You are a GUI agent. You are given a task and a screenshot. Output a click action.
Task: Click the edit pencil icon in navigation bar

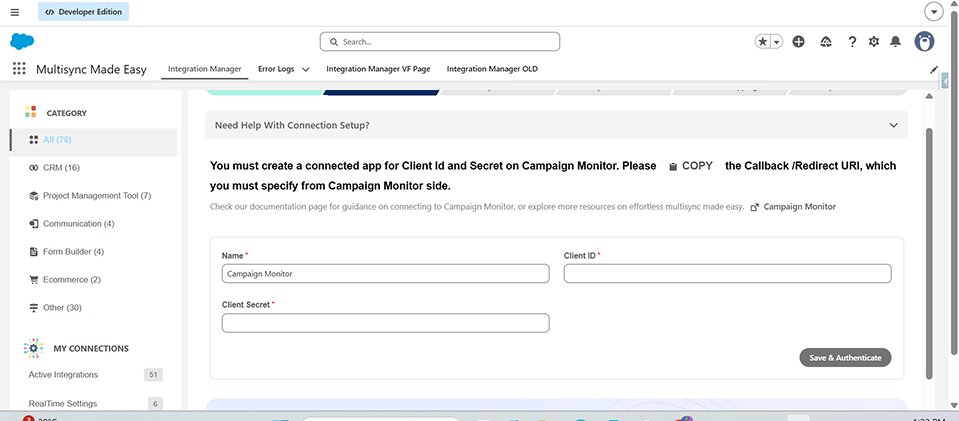(x=934, y=69)
